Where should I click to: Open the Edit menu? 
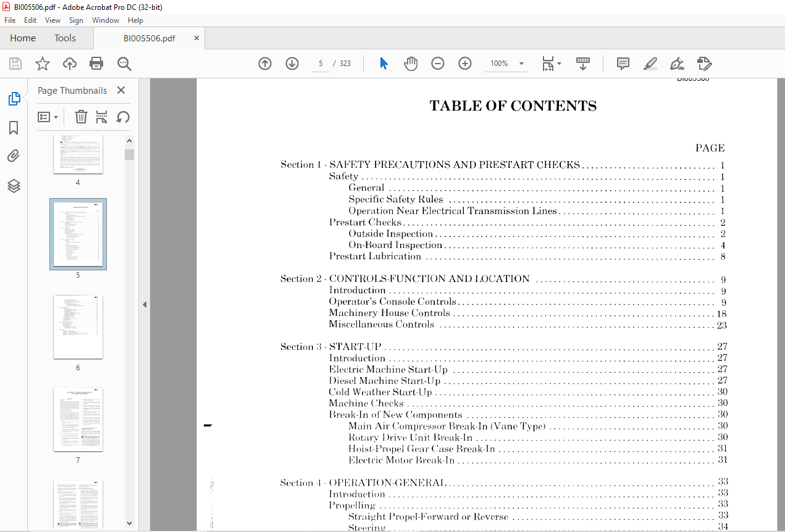[x=30, y=20]
